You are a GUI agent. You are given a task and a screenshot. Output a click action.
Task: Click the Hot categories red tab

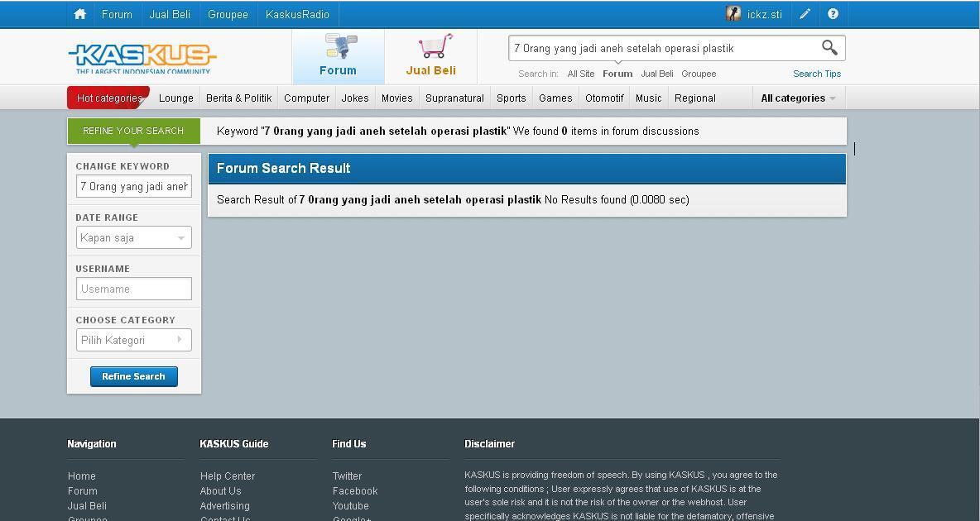pyautogui.click(x=108, y=98)
